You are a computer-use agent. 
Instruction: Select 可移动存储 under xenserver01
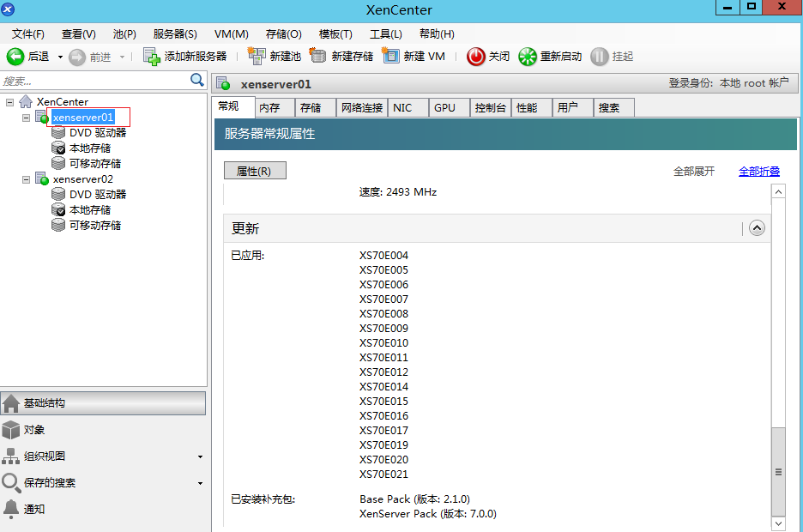click(95, 163)
